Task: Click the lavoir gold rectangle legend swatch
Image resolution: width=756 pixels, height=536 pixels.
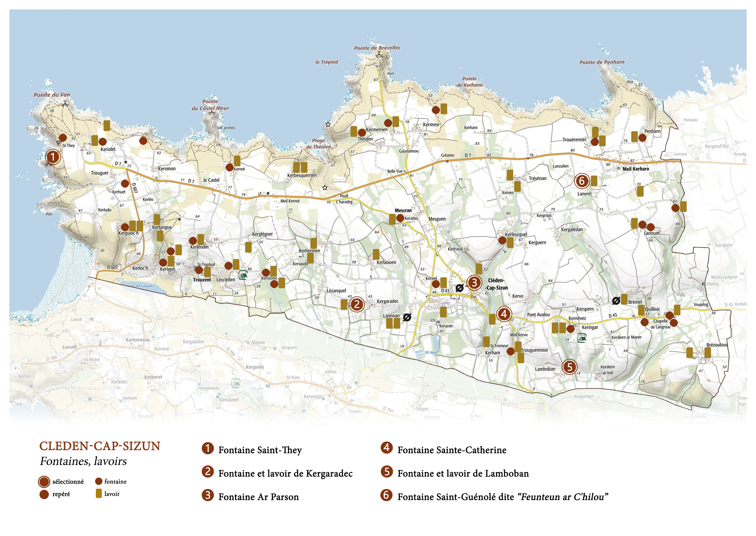Action: [x=99, y=493]
